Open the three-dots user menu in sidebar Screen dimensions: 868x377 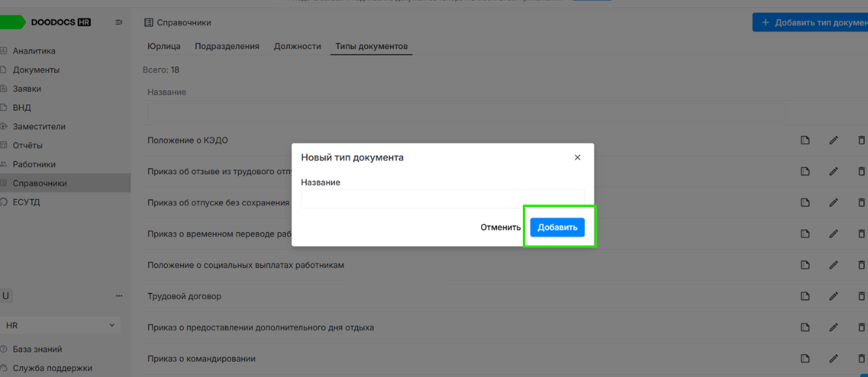click(119, 296)
